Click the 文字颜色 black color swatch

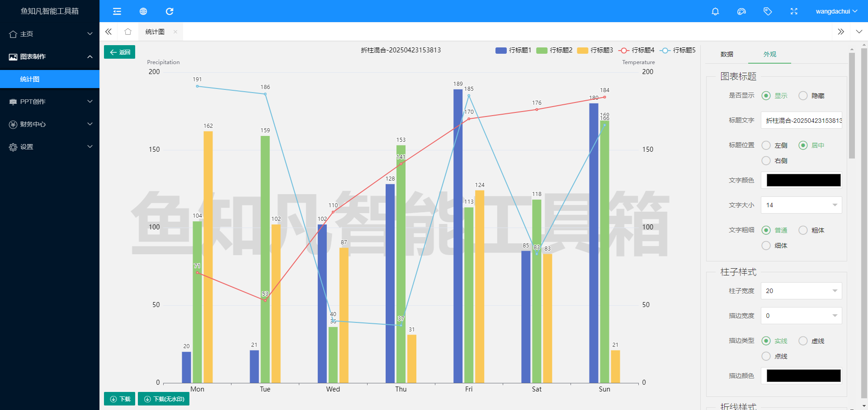(x=803, y=180)
